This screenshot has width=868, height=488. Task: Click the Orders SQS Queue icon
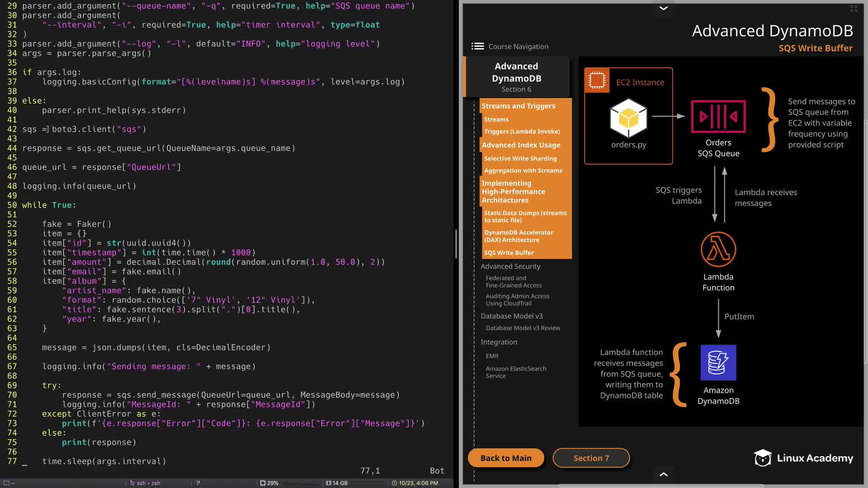pyautogui.click(x=718, y=117)
